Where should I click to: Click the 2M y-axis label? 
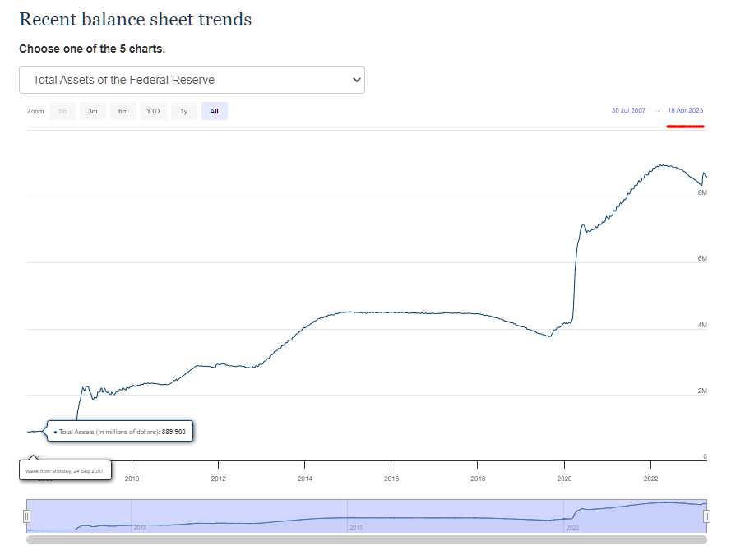tap(702, 391)
